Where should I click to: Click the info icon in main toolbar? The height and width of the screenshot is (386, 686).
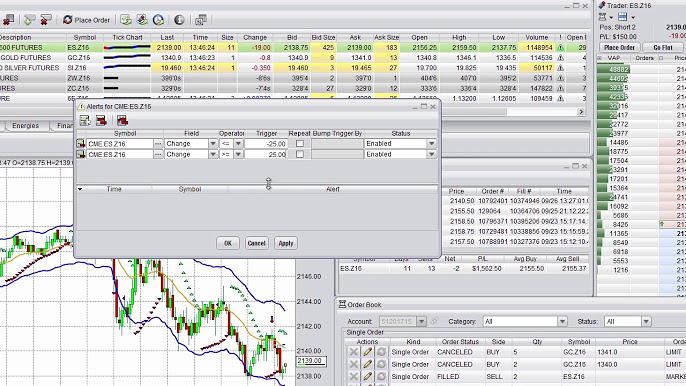click(179, 20)
